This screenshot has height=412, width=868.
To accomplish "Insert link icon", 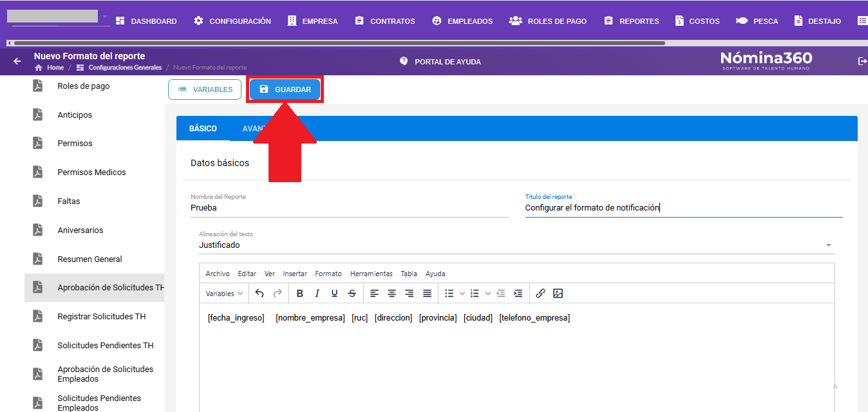I will pyautogui.click(x=540, y=294).
